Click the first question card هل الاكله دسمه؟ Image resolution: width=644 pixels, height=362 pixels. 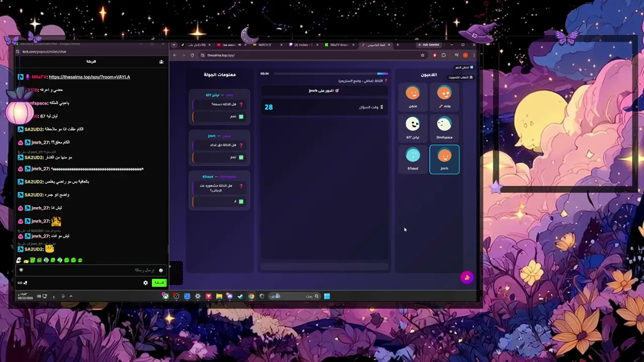click(219, 104)
